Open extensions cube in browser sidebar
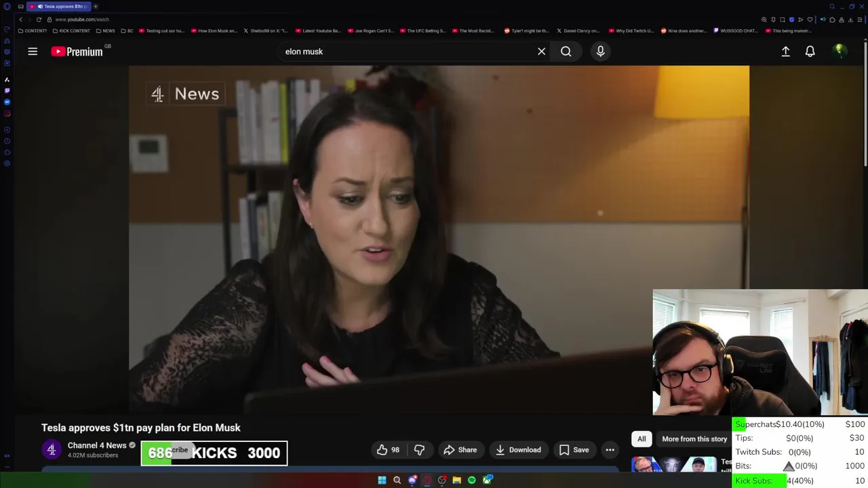Viewport: 868px width, 488px height. pyautogui.click(x=7, y=152)
